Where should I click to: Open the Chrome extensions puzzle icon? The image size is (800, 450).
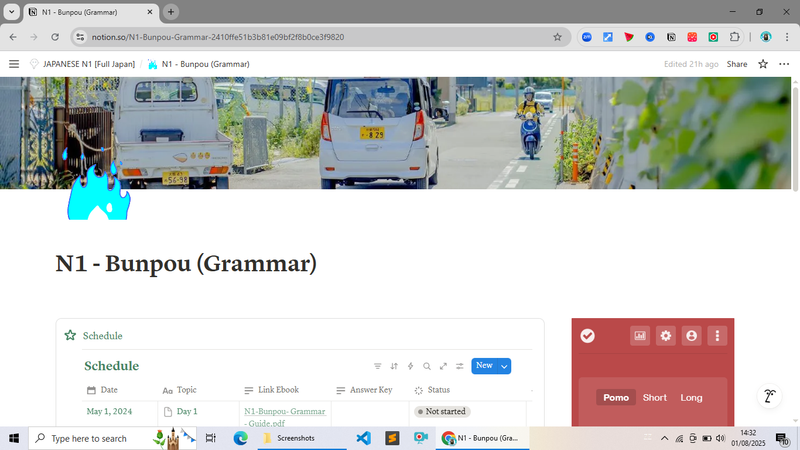[x=734, y=37]
